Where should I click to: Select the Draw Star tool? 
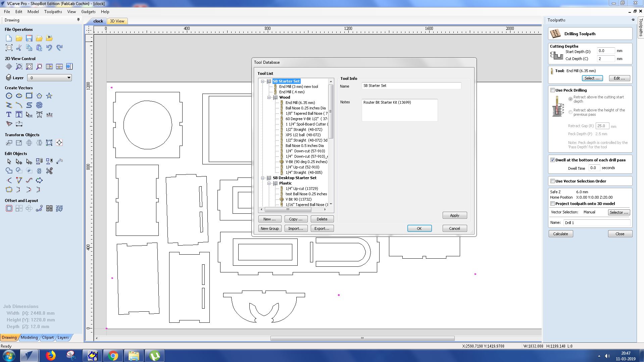click(49, 96)
